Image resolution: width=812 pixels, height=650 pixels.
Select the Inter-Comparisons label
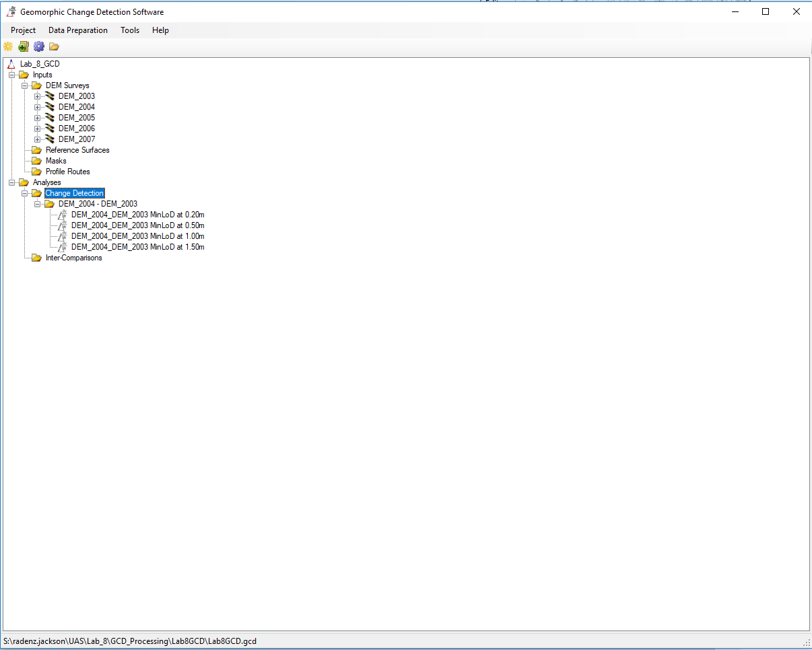click(74, 258)
